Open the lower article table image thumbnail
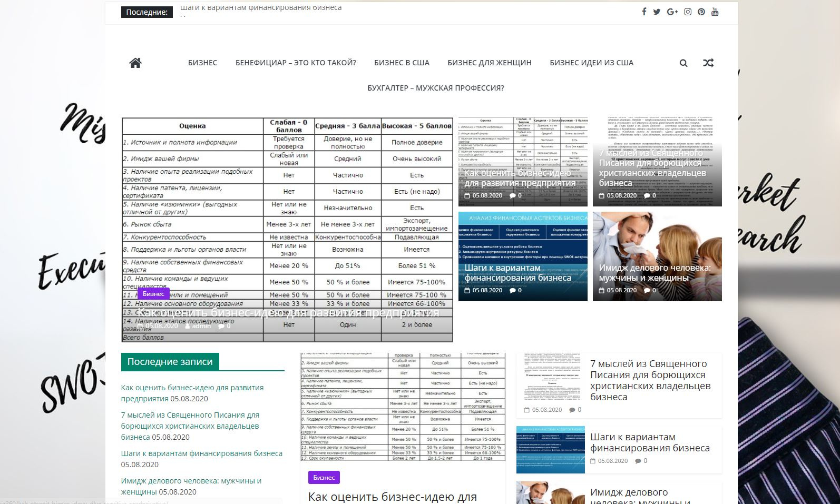 pos(403,407)
